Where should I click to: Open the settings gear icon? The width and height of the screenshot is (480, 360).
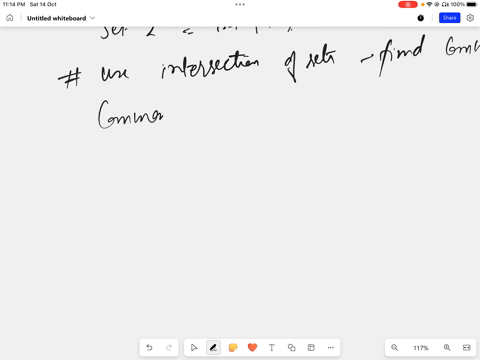(470, 18)
